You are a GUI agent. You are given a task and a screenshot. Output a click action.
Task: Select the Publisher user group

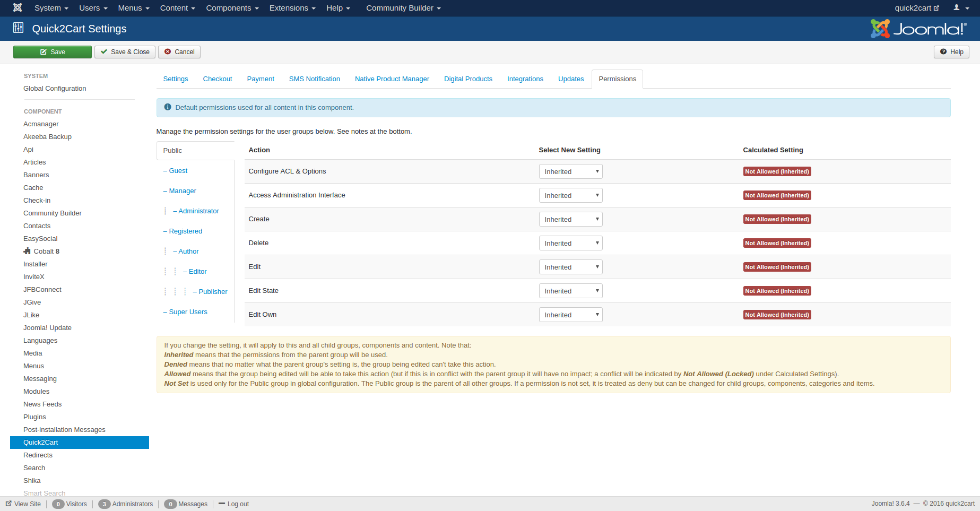tap(213, 292)
